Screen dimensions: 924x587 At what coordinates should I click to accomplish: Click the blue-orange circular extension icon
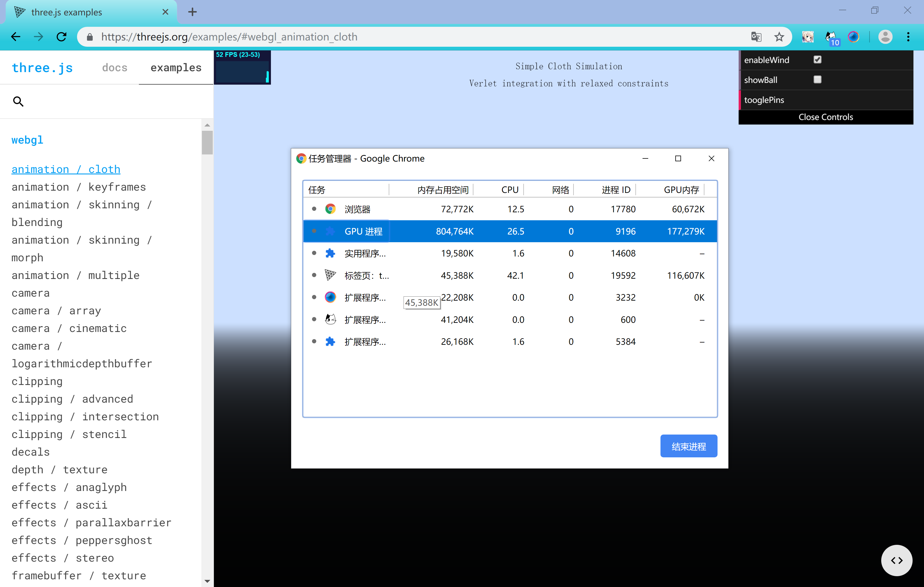tap(853, 37)
